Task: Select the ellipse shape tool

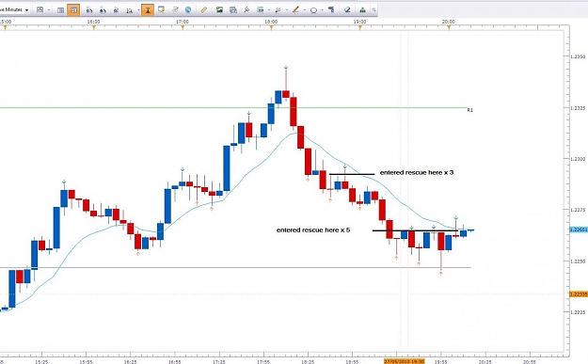Action: pos(313,10)
